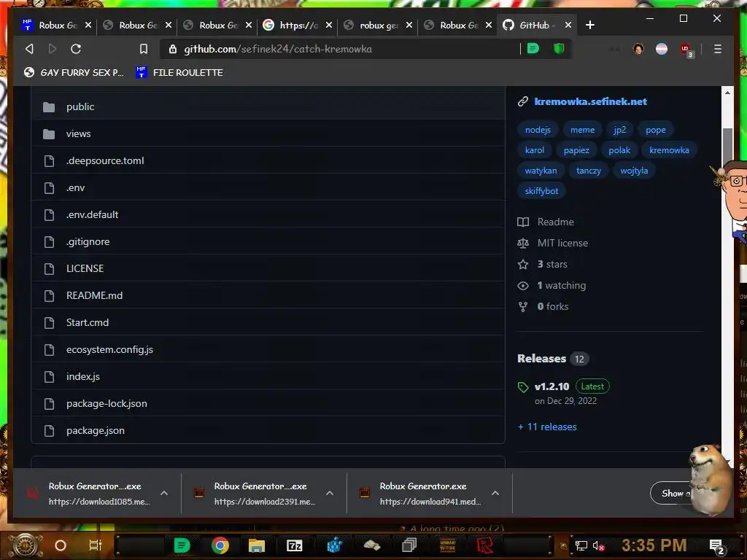This screenshot has width=747, height=560.
Task: Open the green shield icon in the address bar
Action: point(559,49)
